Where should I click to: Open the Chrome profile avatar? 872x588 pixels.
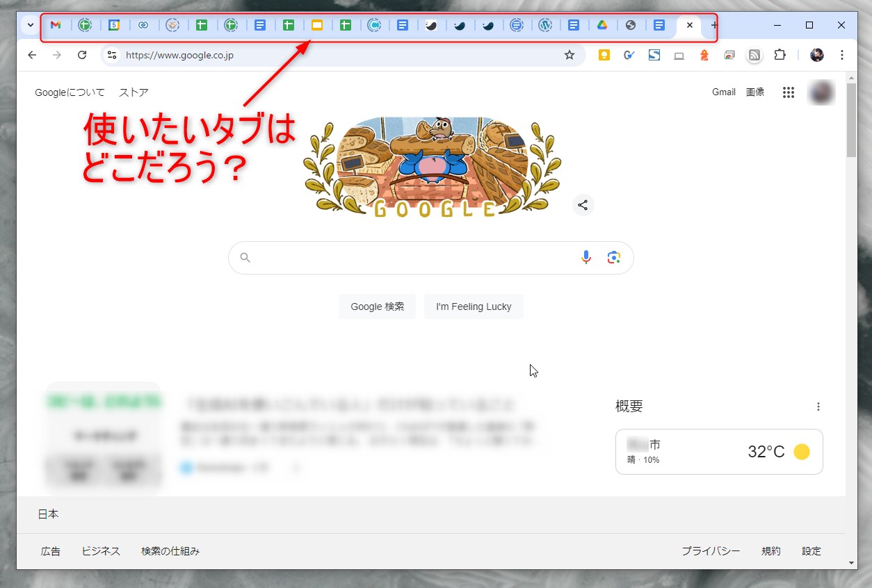coord(817,55)
